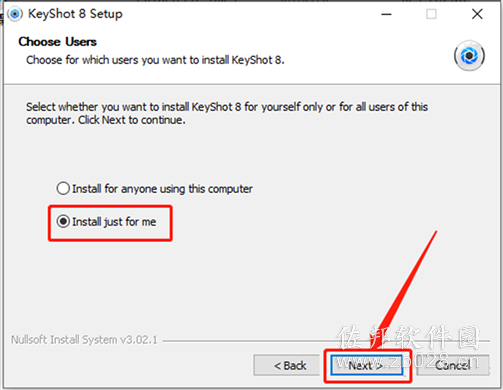This screenshot has height=390, width=503.
Task: Click the 'Choose for which users' subtitle text
Action: 155,60
